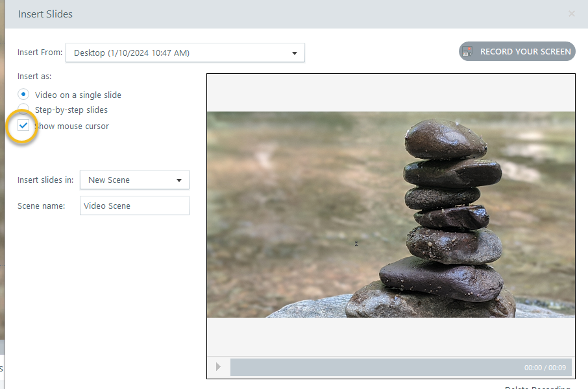The image size is (588, 389).
Task: Click the Desktop recording selection field
Action: [175, 53]
